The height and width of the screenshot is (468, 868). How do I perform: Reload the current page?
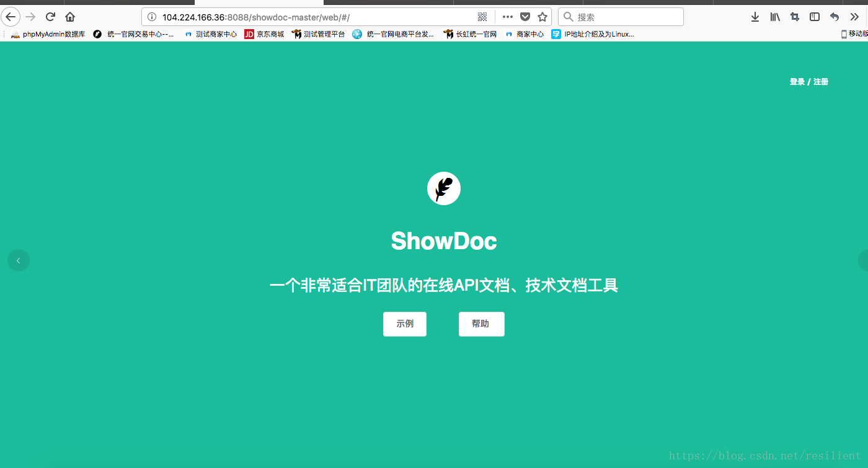tap(51, 17)
